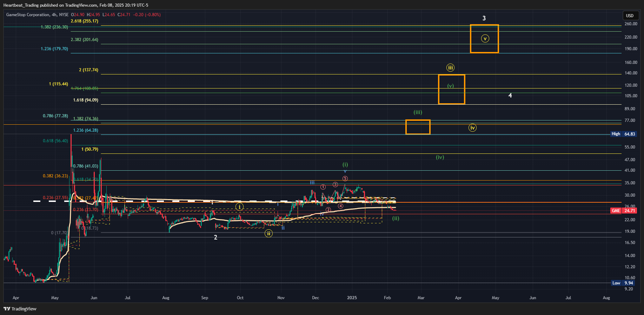Image resolution: width=644 pixels, height=315 pixels.
Task: Click the 9.20 price axis label
Action: [x=629, y=289]
